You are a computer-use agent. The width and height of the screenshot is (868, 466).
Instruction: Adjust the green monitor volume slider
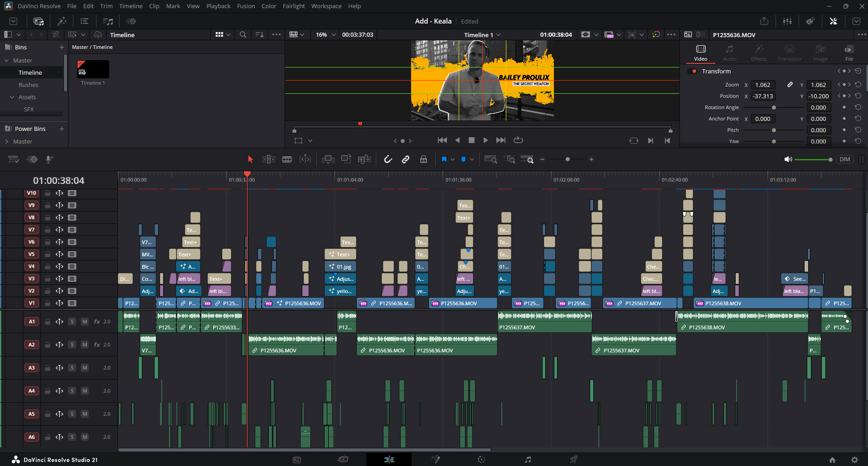point(814,159)
